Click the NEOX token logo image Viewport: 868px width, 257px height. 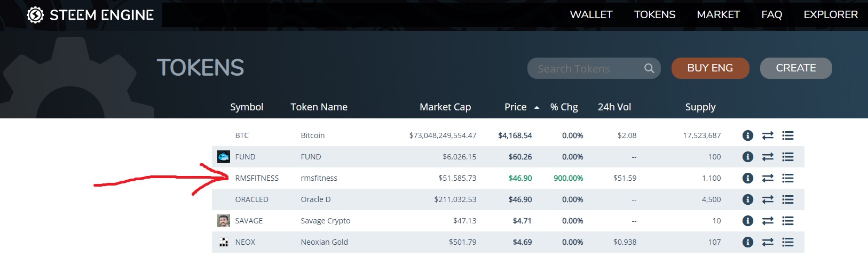coord(224,242)
